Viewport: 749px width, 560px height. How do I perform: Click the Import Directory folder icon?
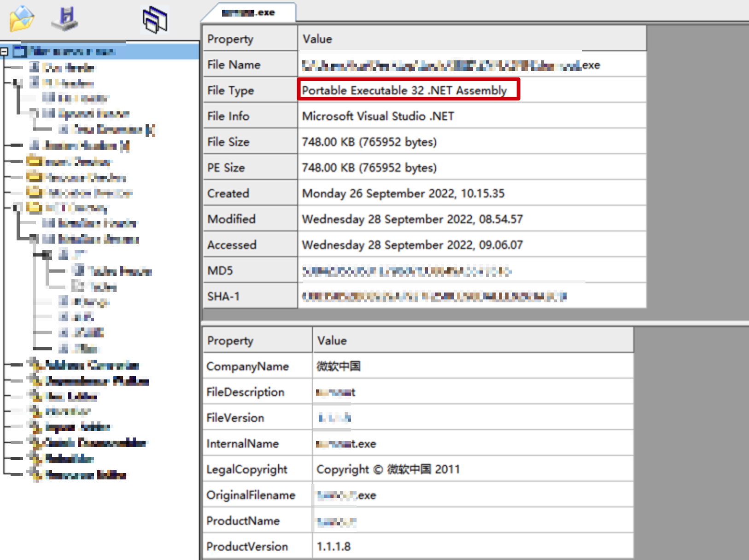(34, 162)
